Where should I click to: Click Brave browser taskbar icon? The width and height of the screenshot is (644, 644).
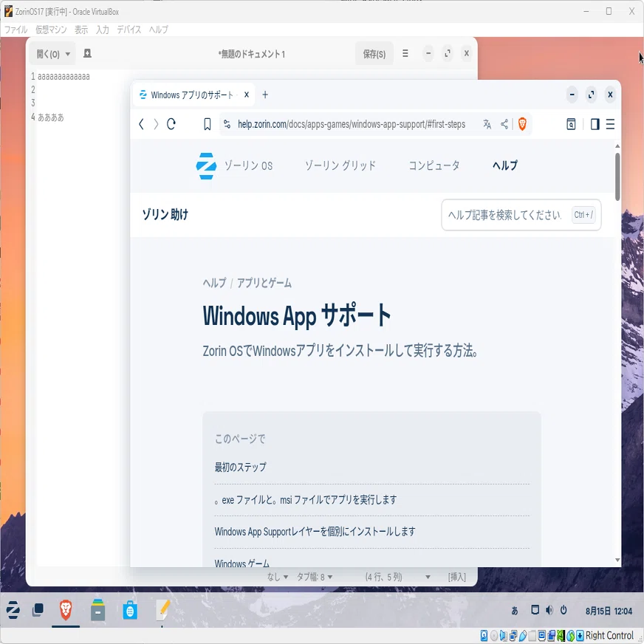coord(66,610)
